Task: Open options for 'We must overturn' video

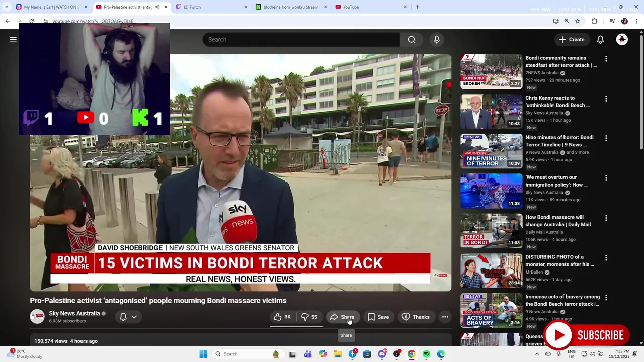Action: [606, 178]
